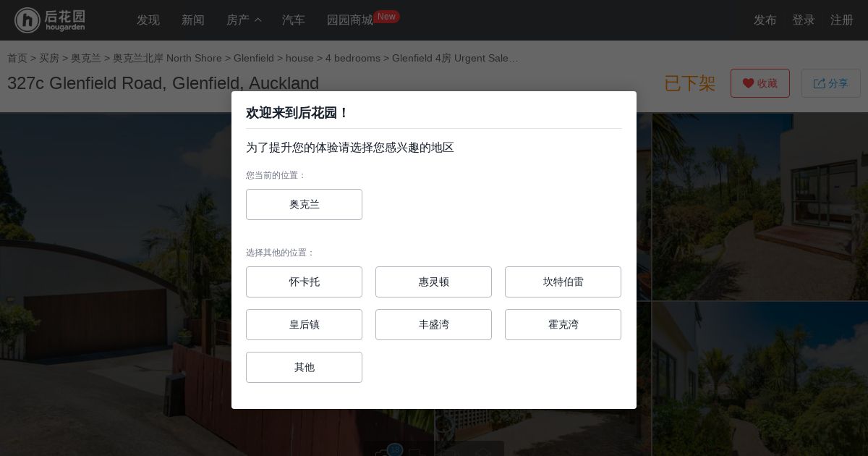Open 奥克兰北岸 North Shore breadcrumb
Screen dimensions: 868x456
point(167,58)
